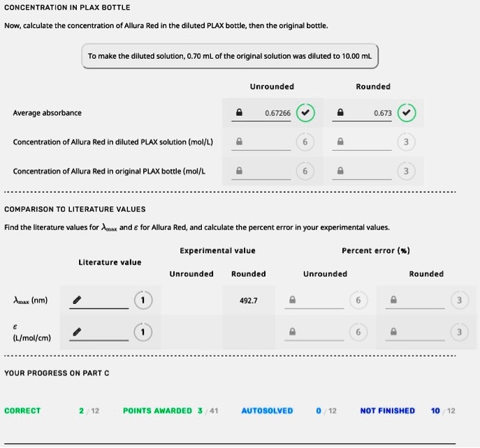
Task: Click the λmax literature value input field
Action: pyautogui.click(x=105, y=301)
